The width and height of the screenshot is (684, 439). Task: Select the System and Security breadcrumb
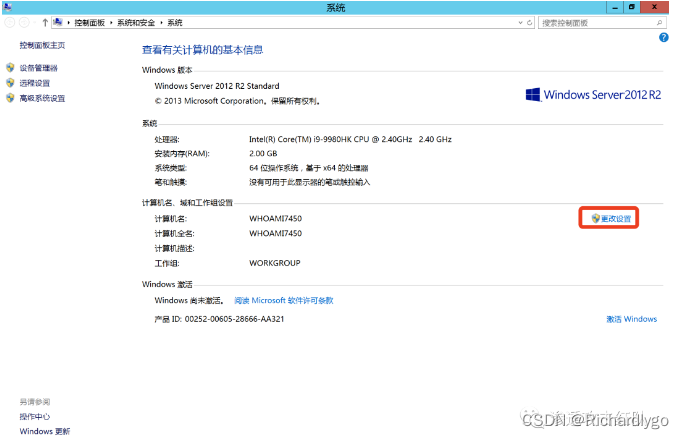click(x=136, y=23)
